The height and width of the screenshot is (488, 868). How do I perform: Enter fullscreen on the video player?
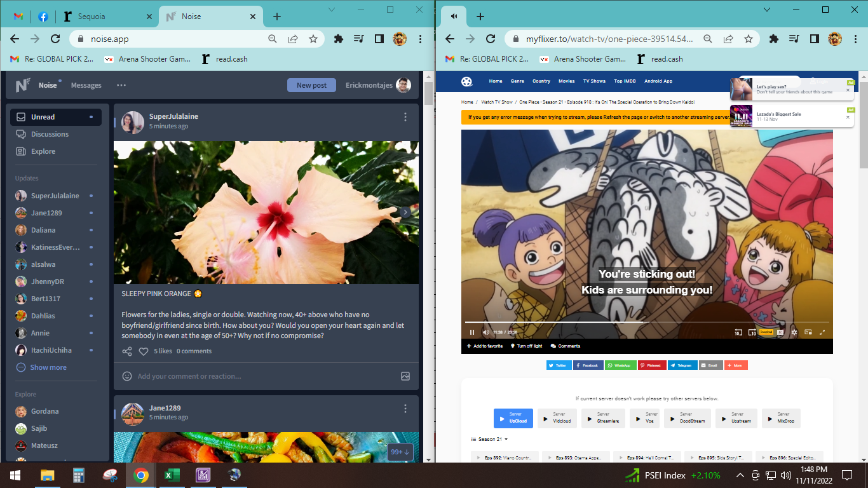point(822,332)
